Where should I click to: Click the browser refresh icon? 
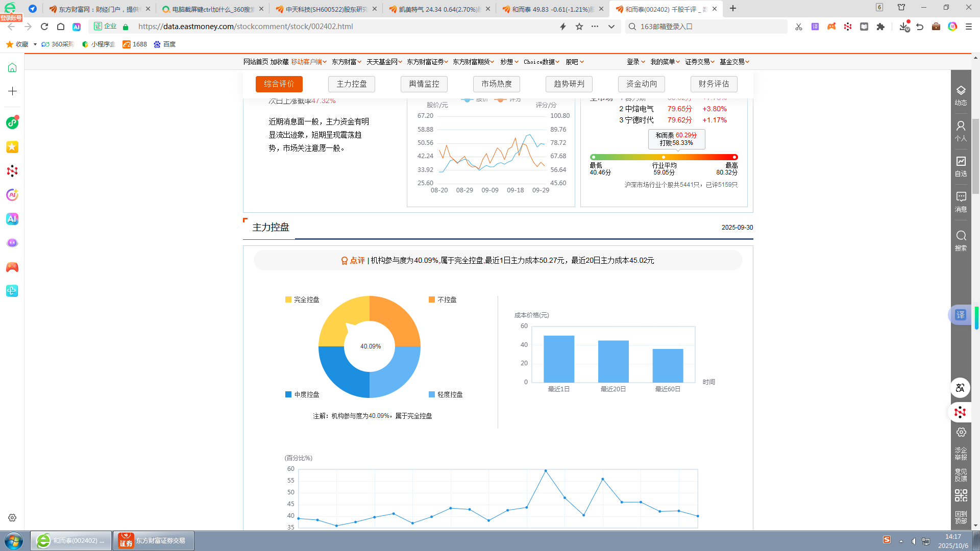(x=44, y=27)
